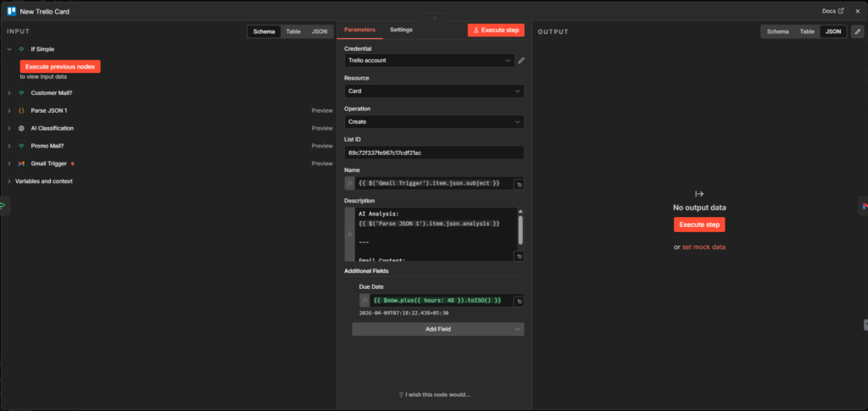
Task: Click the collapse arrow on right edge
Action: pyautogui.click(x=865, y=325)
